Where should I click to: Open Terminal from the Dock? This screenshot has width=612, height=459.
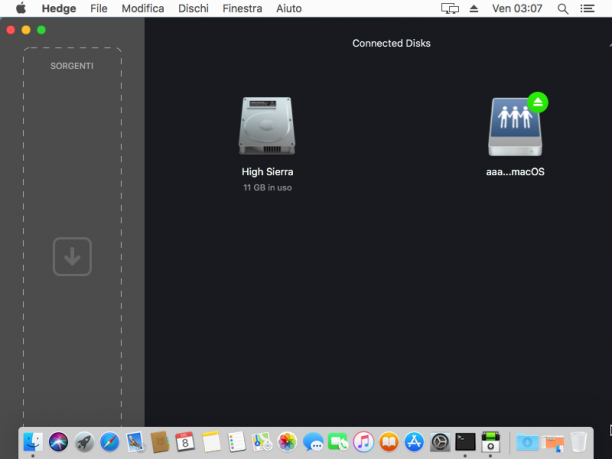click(x=465, y=442)
